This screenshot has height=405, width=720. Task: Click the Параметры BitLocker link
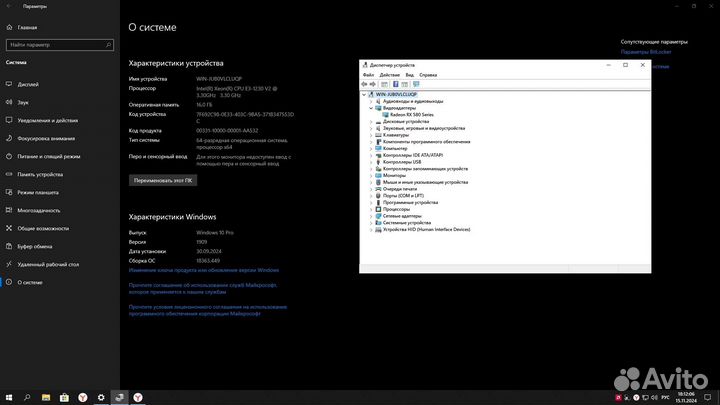pyautogui.click(x=646, y=52)
